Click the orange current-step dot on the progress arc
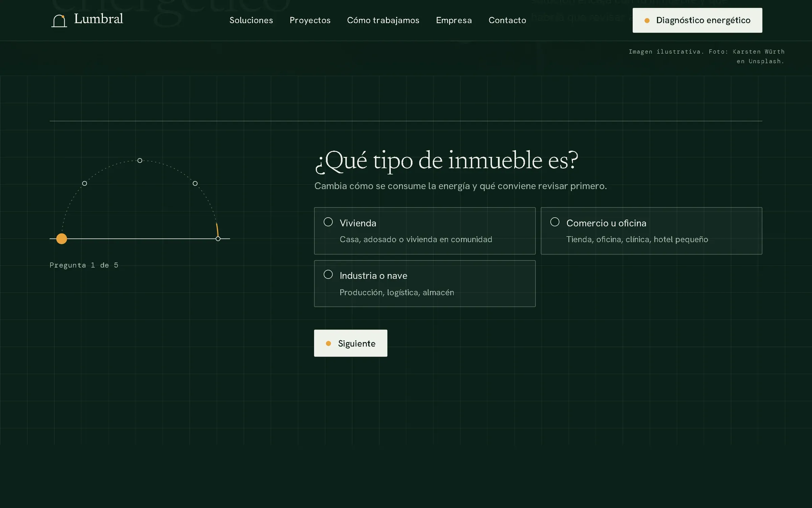This screenshot has width=812, height=508. 62,239
